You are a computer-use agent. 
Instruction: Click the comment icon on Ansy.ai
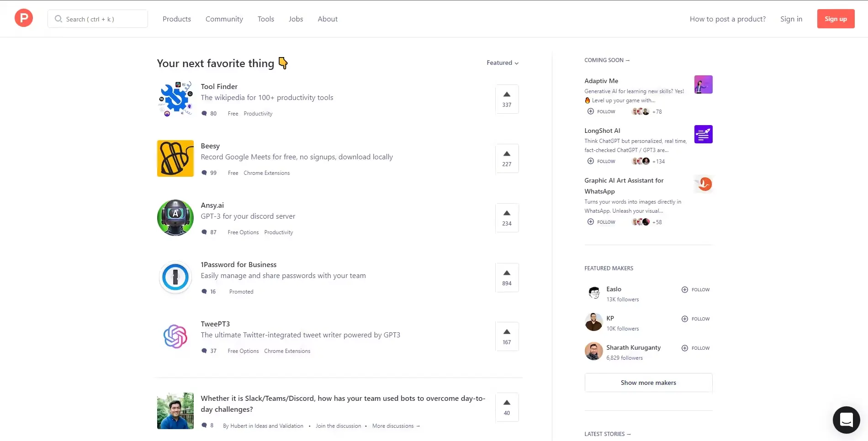click(205, 232)
